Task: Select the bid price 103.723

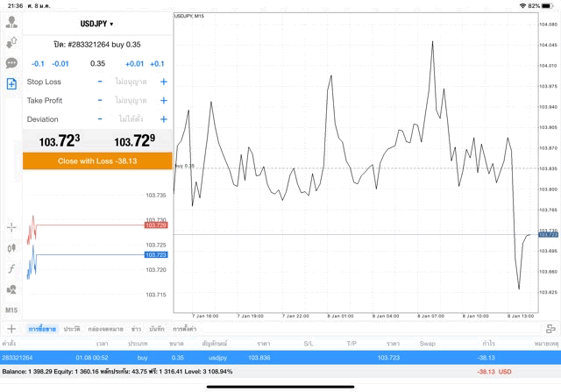Action: (60, 140)
